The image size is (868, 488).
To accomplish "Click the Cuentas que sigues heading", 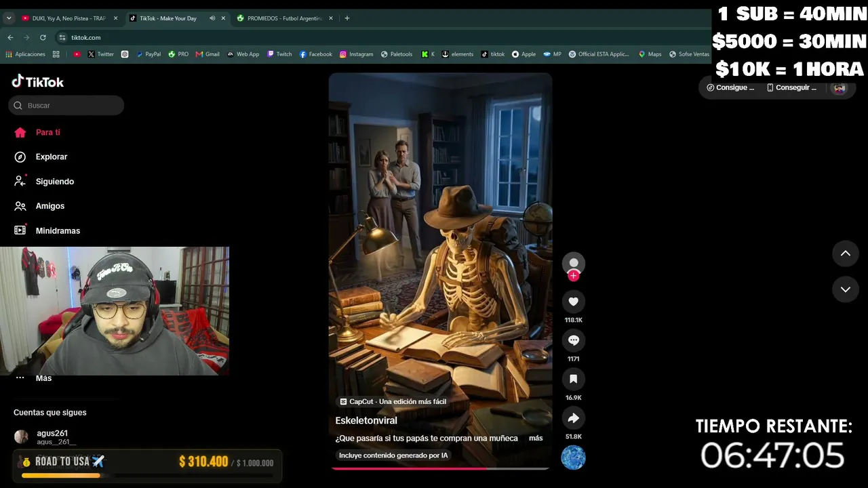I will (50, 413).
